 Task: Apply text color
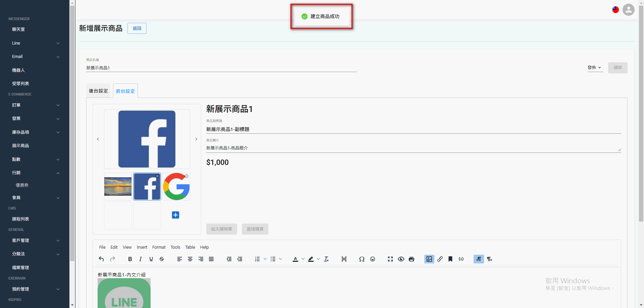296,259
